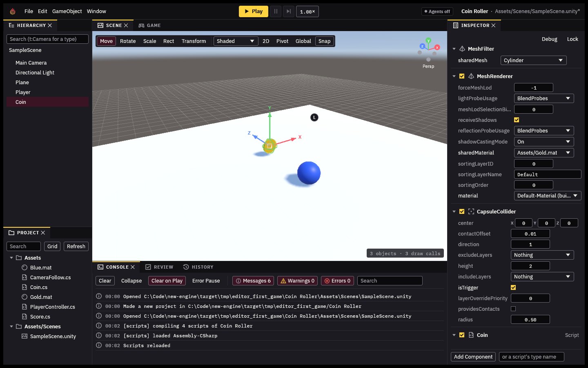588x368 pixels.
Task: Click the Add Component button
Action: coord(473,357)
